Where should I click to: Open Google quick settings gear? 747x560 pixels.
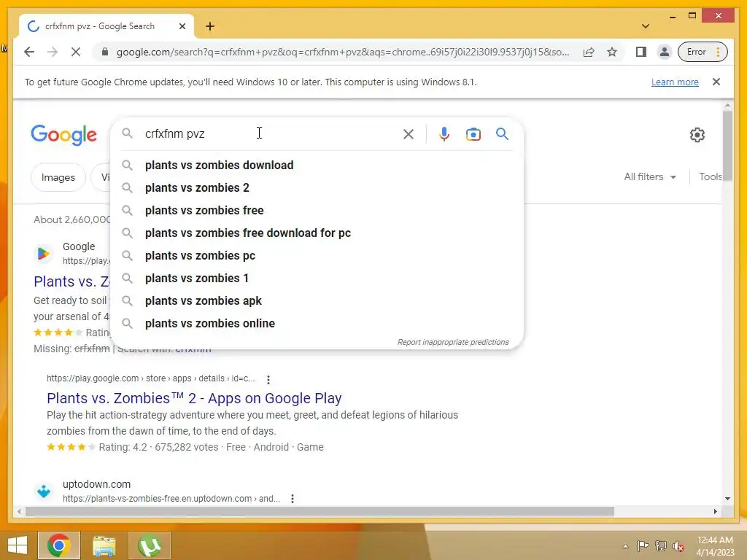coord(697,135)
